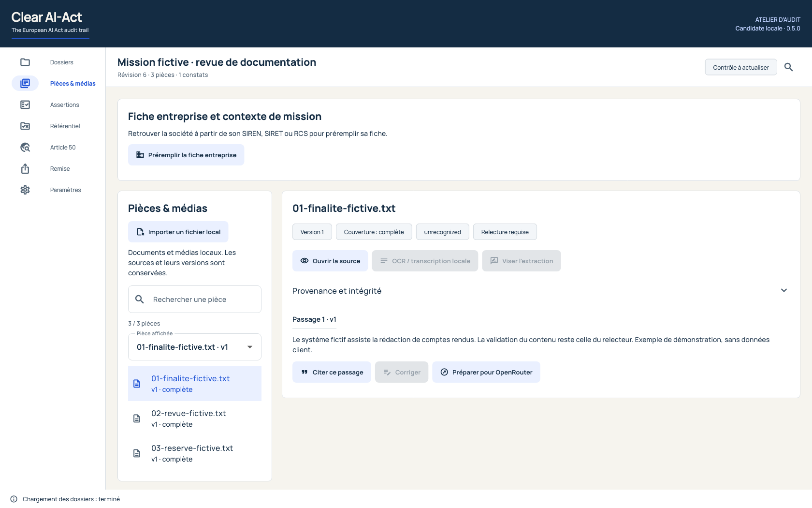The width and height of the screenshot is (812, 508).
Task: Click the Remise export icon
Action: click(25, 168)
